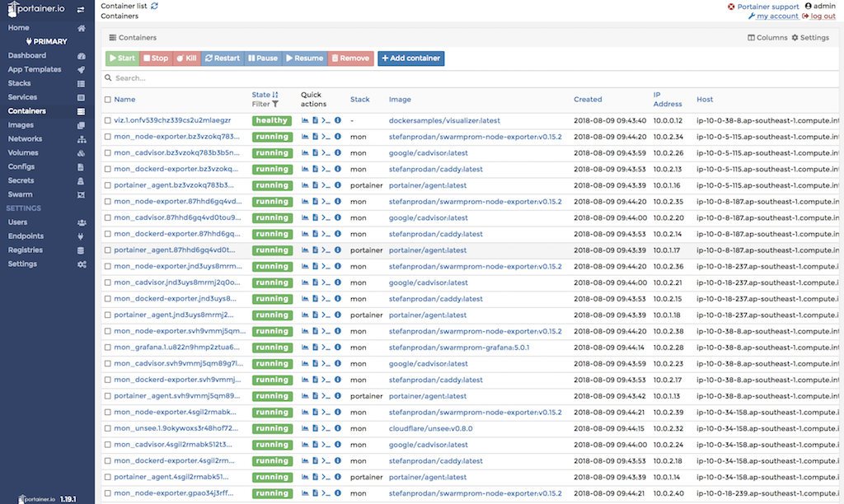Click the Volumes icon in sidebar
The image size is (844, 504).
(82, 152)
